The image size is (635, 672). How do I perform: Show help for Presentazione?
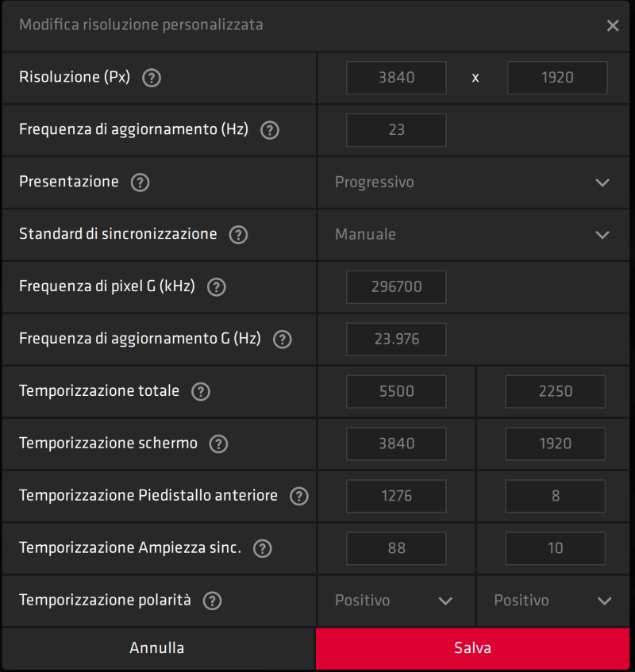[140, 182]
